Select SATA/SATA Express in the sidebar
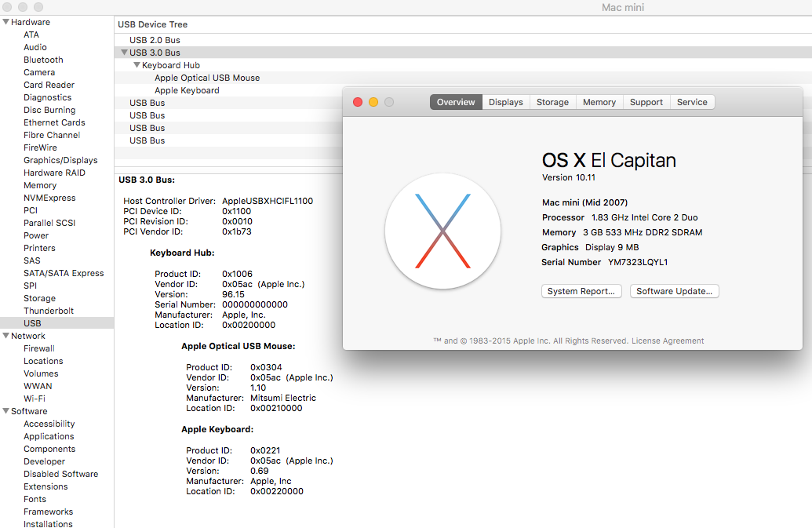Viewport: 812px width, 528px height. point(64,273)
